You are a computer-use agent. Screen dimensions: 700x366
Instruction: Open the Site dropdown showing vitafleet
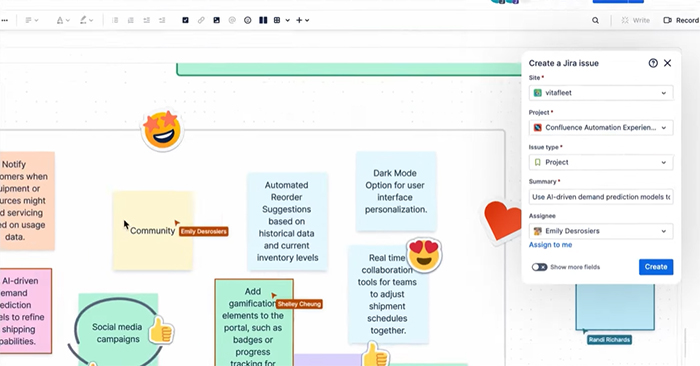(x=601, y=93)
